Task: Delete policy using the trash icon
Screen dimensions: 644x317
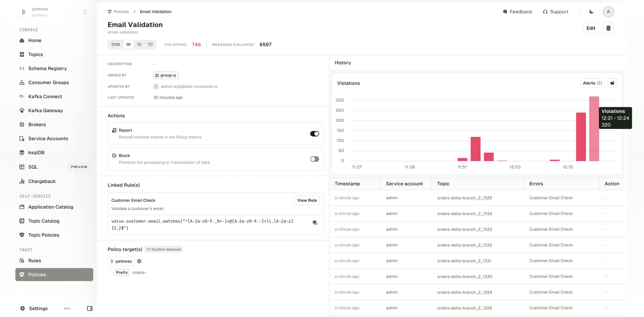Action: [x=608, y=28]
